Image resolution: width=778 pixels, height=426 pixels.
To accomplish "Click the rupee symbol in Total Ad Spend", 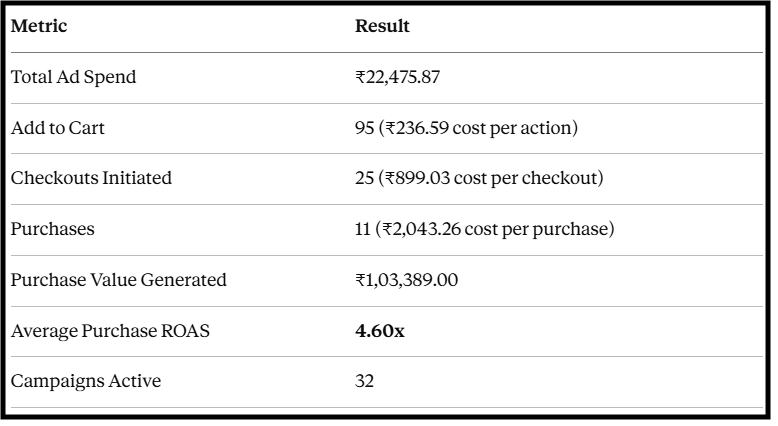I will click(x=360, y=77).
